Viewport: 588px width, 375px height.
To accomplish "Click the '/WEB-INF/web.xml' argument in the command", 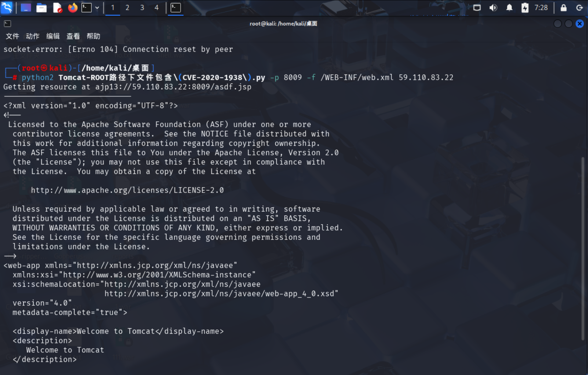I will tap(357, 77).
